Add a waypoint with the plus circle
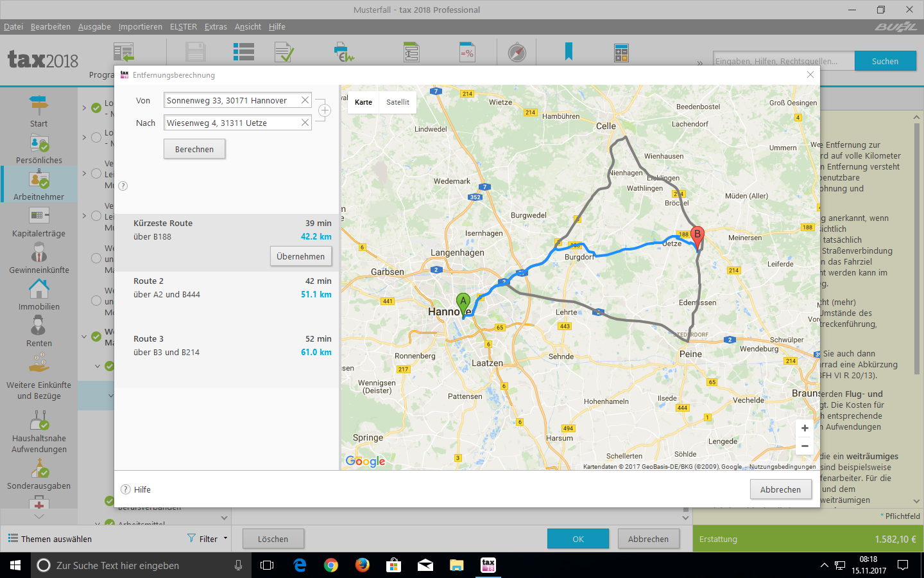This screenshot has height=578, width=924. (x=325, y=111)
